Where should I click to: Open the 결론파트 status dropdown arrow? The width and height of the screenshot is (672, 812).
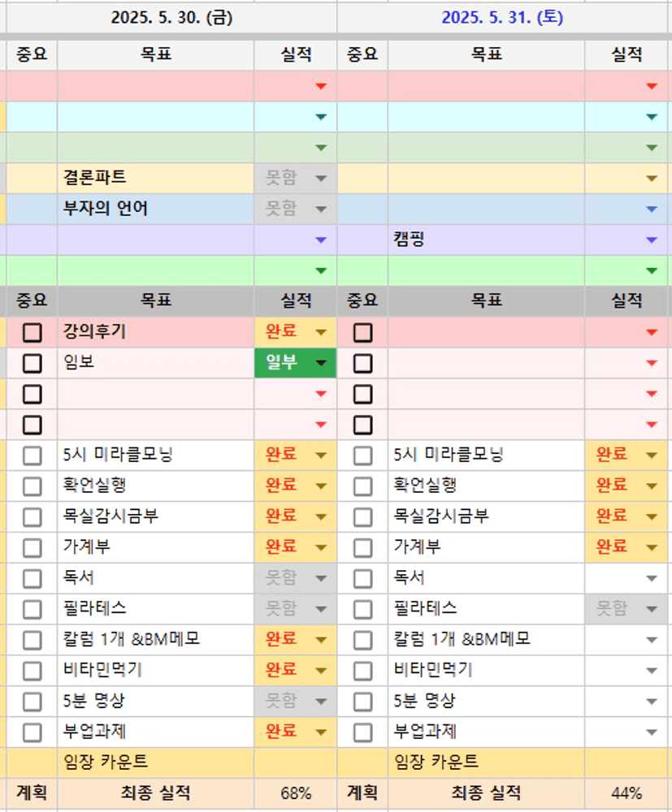[320, 179]
